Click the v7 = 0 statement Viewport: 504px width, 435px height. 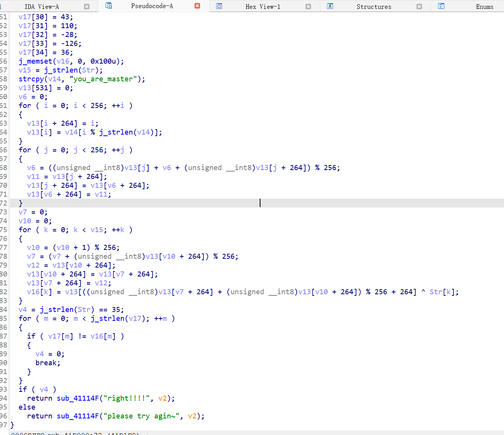coord(33,212)
